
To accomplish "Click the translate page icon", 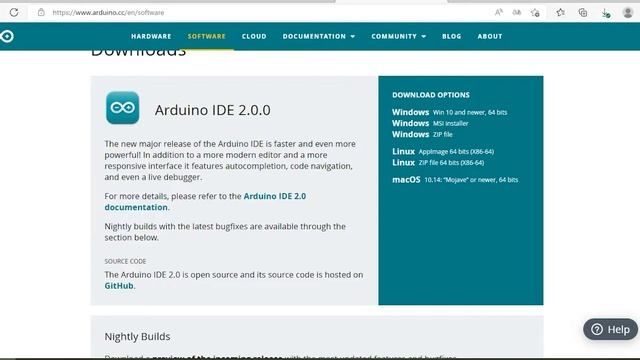I will point(517,12).
